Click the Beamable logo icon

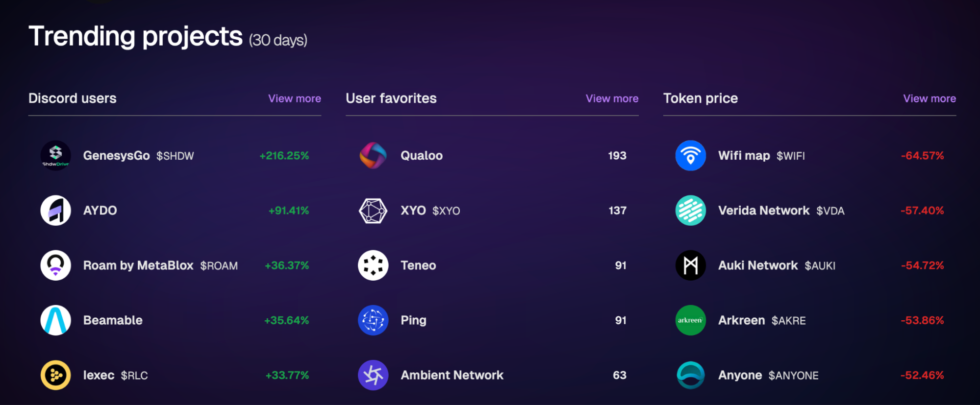pos(55,320)
